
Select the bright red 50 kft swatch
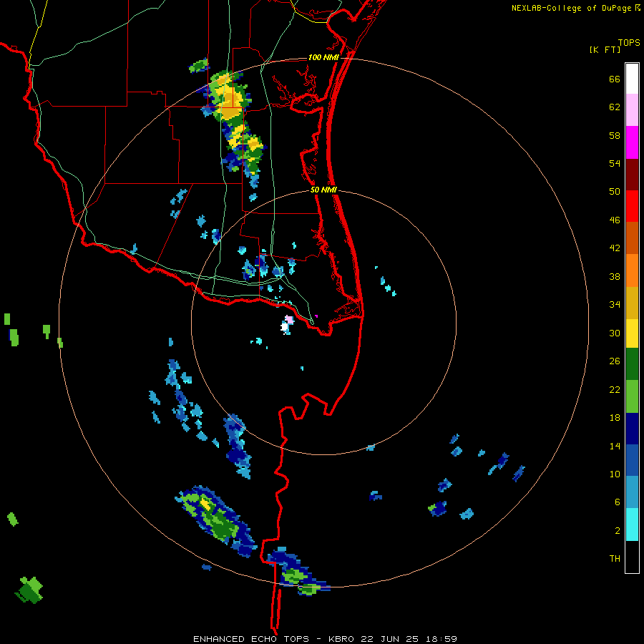coord(632,206)
